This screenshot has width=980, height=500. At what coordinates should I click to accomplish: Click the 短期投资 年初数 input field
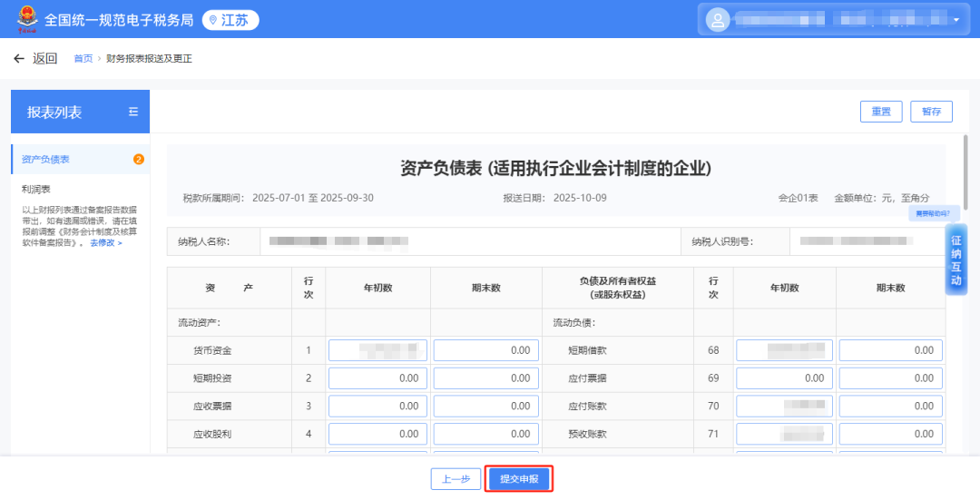click(377, 378)
